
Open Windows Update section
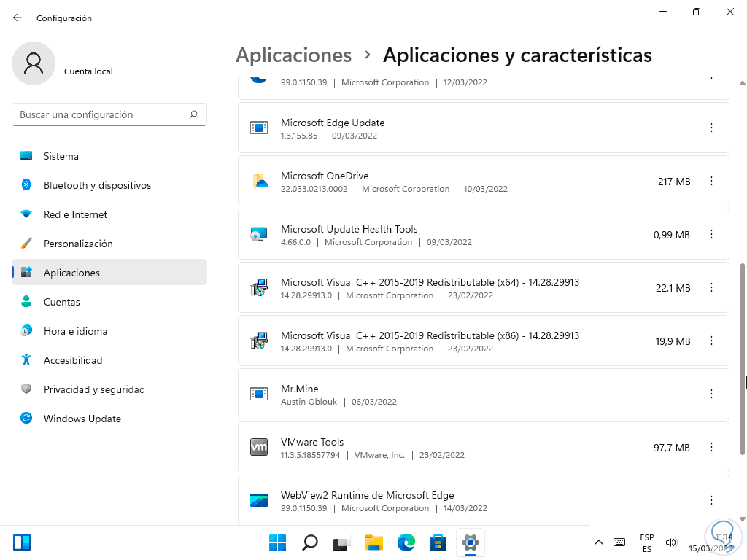point(109,419)
